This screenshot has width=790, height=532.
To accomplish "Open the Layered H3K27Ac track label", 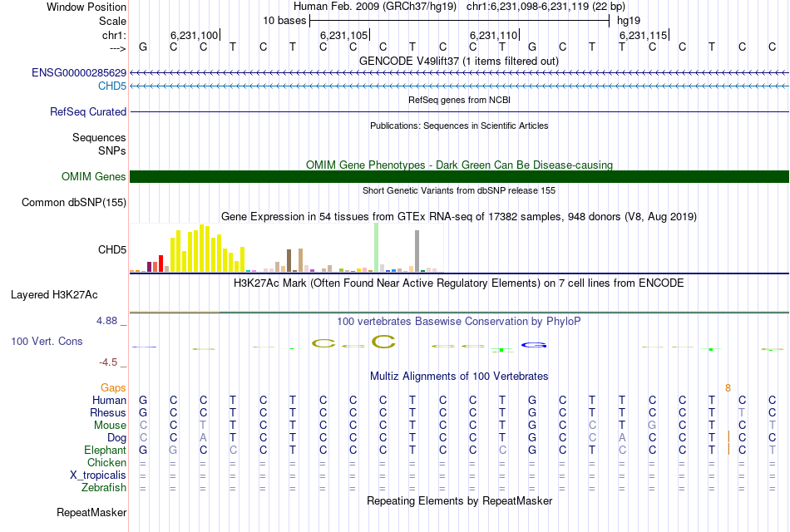I will tap(54, 295).
